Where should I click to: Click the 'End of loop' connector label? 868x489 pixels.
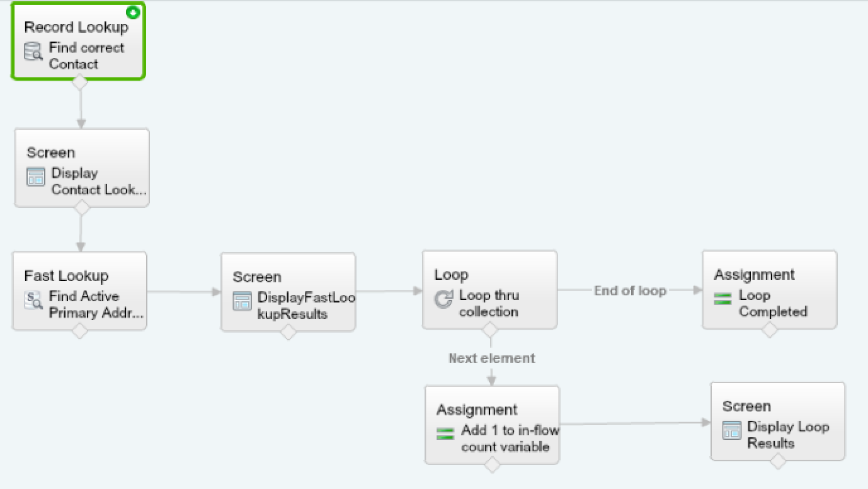tap(630, 291)
